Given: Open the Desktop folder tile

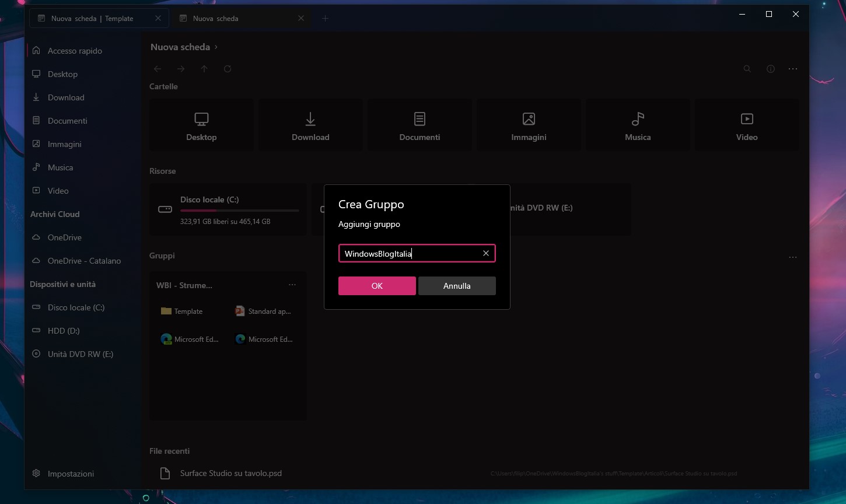Looking at the screenshot, I should pyautogui.click(x=201, y=125).
